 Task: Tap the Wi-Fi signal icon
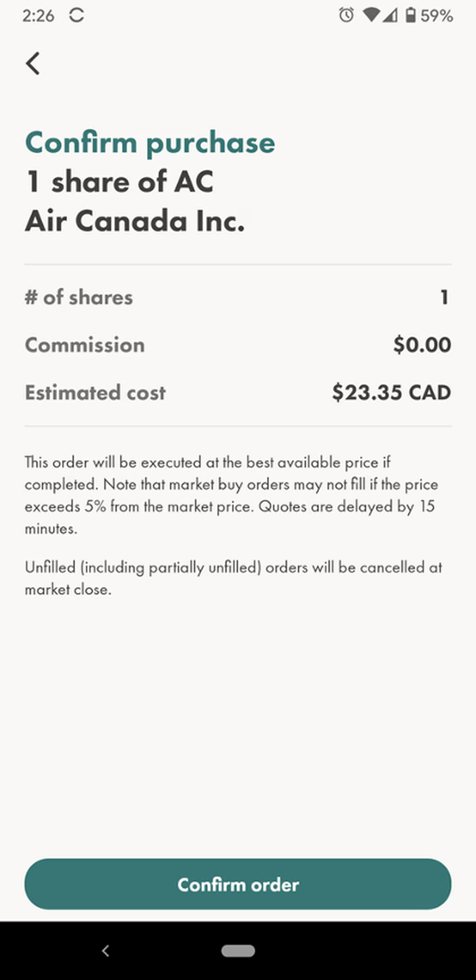[x=371, y=15]
